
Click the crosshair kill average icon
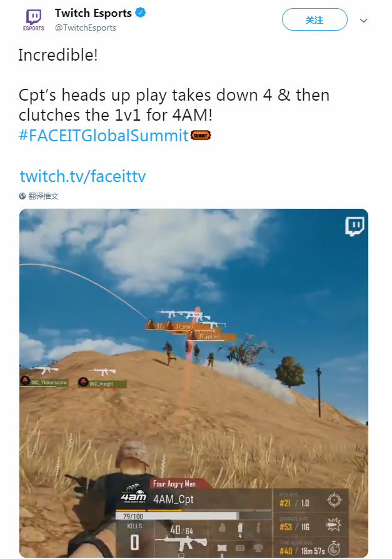pos(334,500)
